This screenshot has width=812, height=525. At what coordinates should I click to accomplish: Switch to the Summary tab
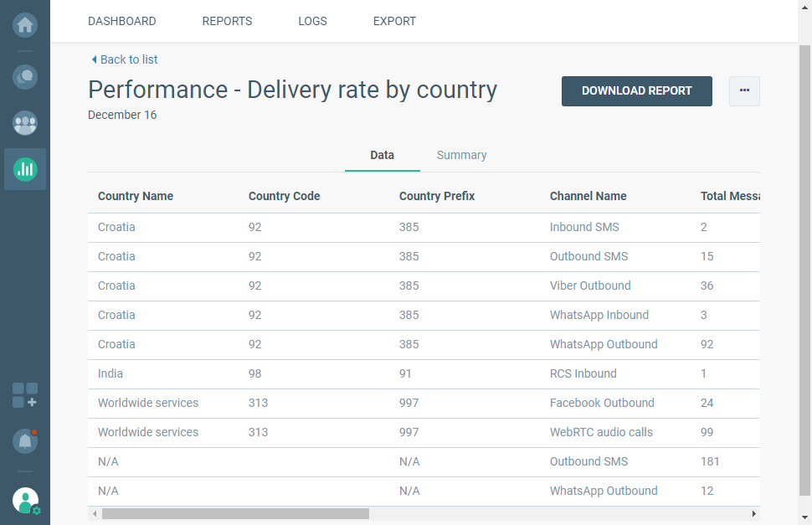pyautogui.click(x=461, y=155)
